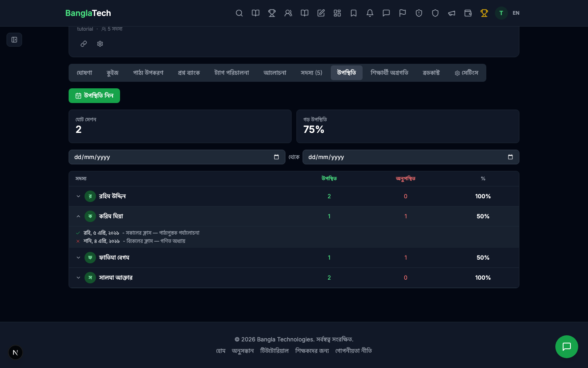Image resolution: width=588 pixels, height=368 pixels.
Task: Open the সদস্য (5) tab
Action: pos(311,73)
